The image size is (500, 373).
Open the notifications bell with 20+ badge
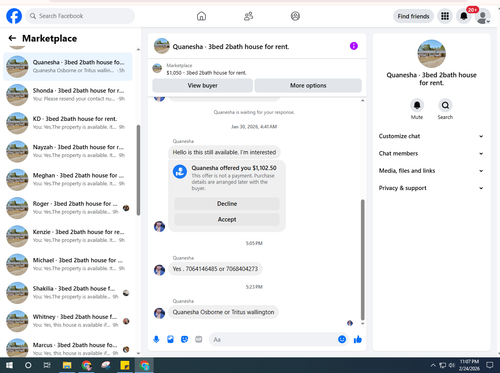click(x=464, y=16)
